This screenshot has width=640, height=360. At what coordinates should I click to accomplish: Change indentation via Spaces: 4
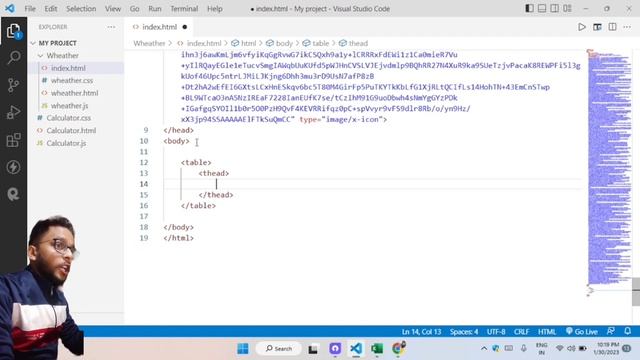[x=464, y=332]
